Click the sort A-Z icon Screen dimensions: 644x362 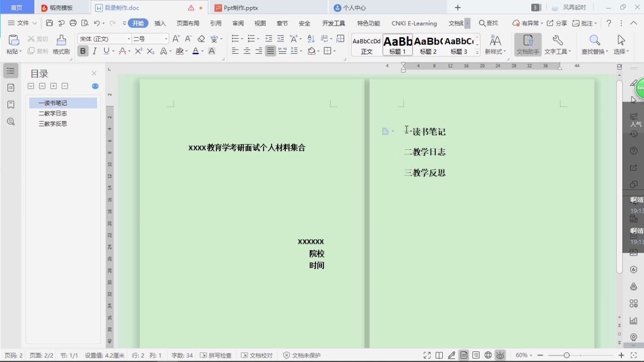(311, 39)
